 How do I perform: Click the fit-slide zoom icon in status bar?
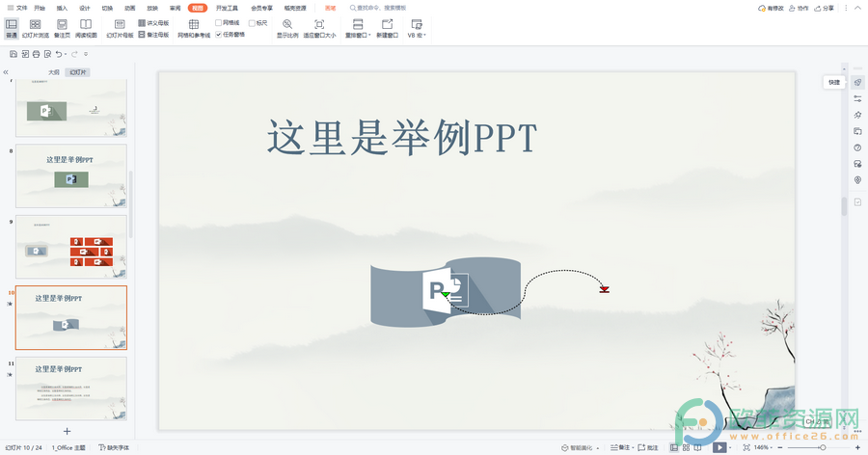click(746, 448)
